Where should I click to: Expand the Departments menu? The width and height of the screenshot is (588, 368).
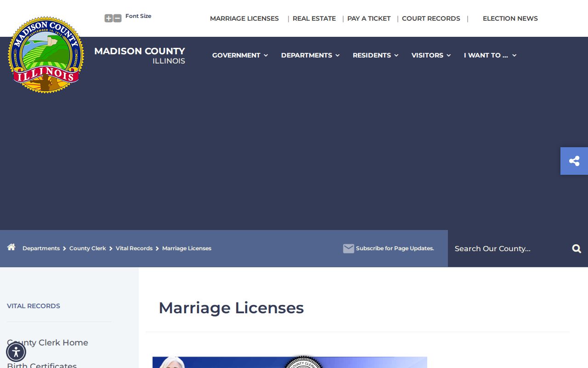[x=310, y=55]
